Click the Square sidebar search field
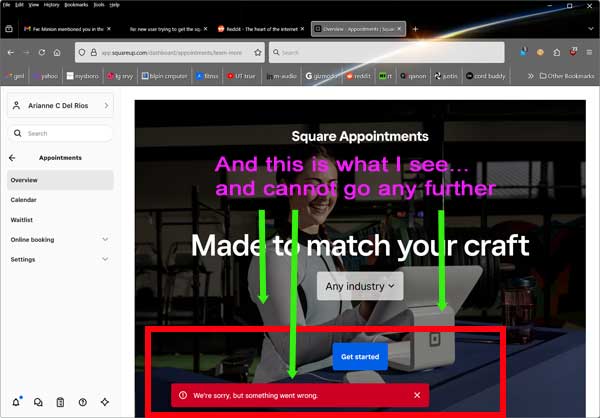 [x=60, y=133]
